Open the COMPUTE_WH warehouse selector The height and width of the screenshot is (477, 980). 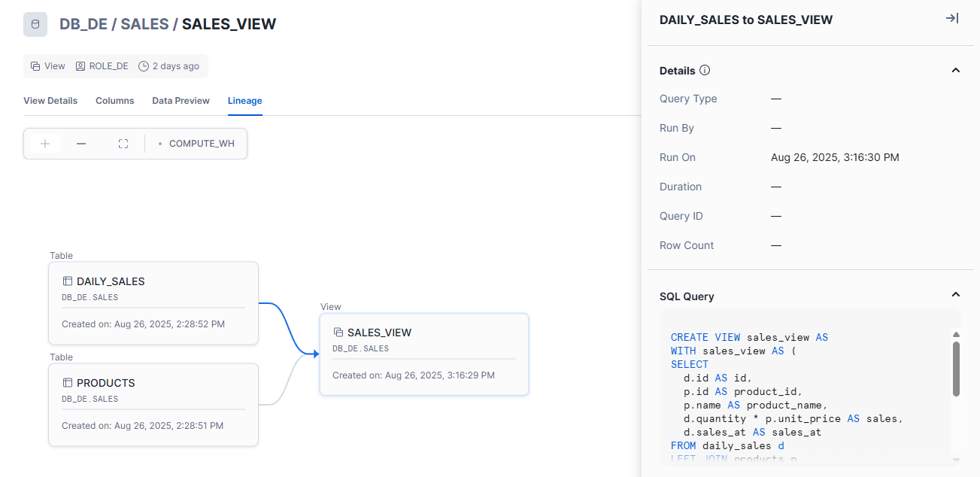coord(197,144)
